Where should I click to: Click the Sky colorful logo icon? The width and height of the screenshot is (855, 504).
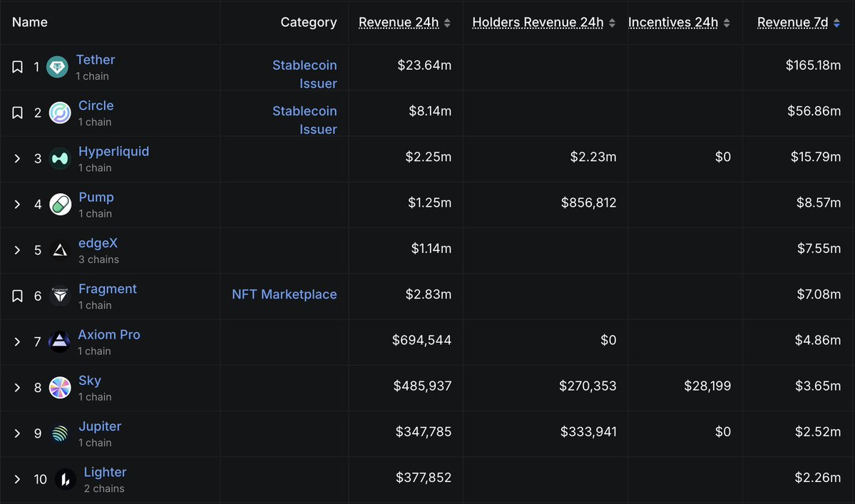(x=60, y=387)
